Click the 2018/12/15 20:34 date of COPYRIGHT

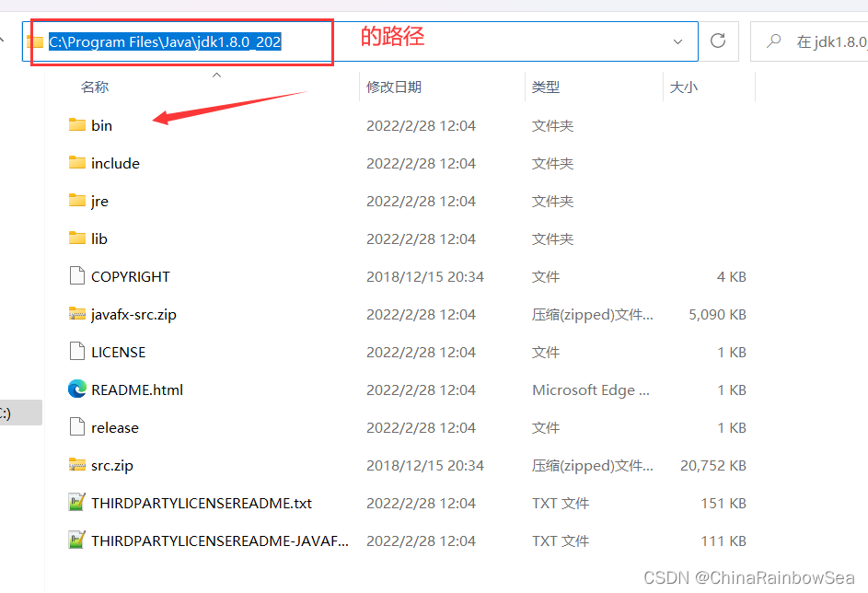pos(425,276)
